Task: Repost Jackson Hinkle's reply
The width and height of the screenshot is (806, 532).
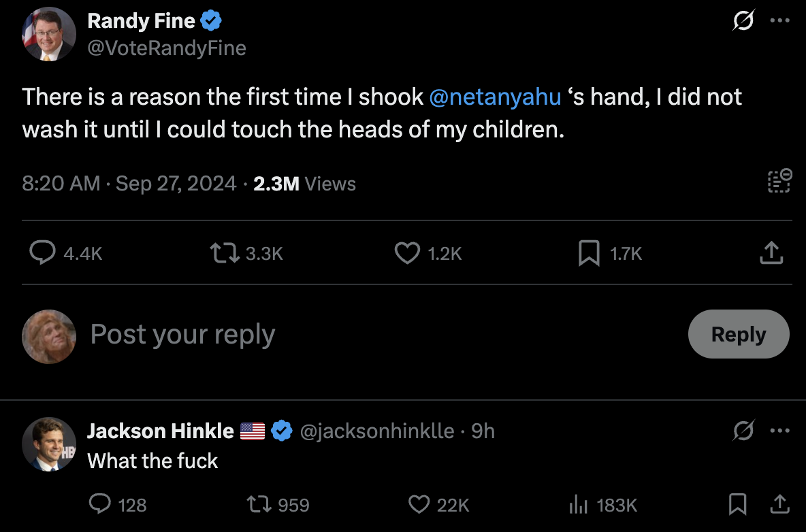Action: pos(260,505)
